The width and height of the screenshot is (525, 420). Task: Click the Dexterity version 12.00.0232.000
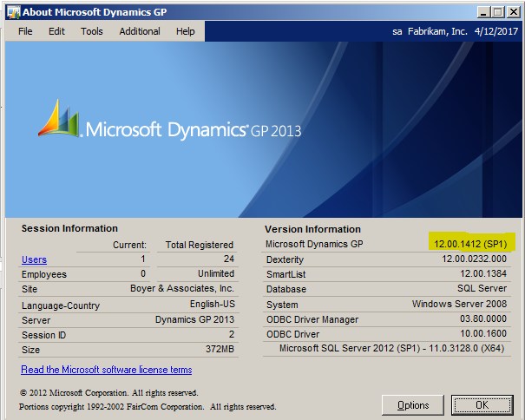click(474, 259)
